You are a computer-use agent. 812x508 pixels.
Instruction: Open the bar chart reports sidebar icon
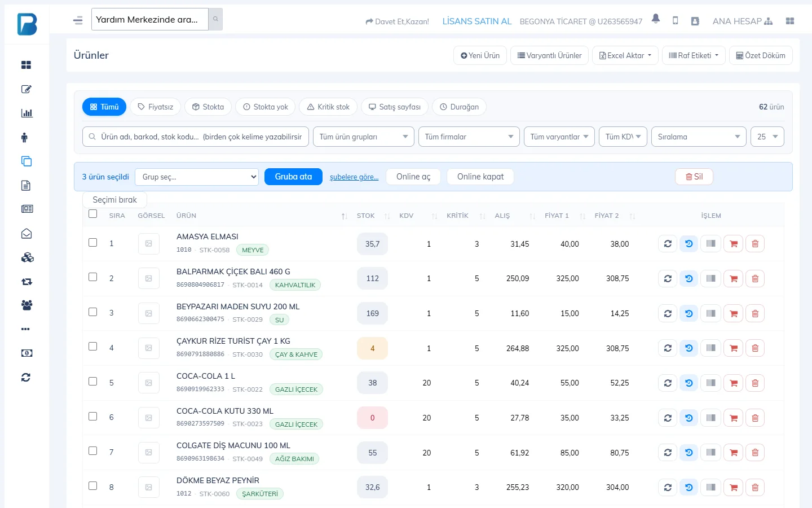(27, 113)
